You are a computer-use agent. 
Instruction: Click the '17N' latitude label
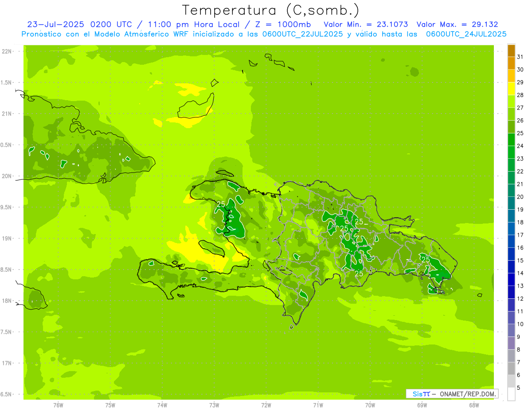tap(6, 363)
